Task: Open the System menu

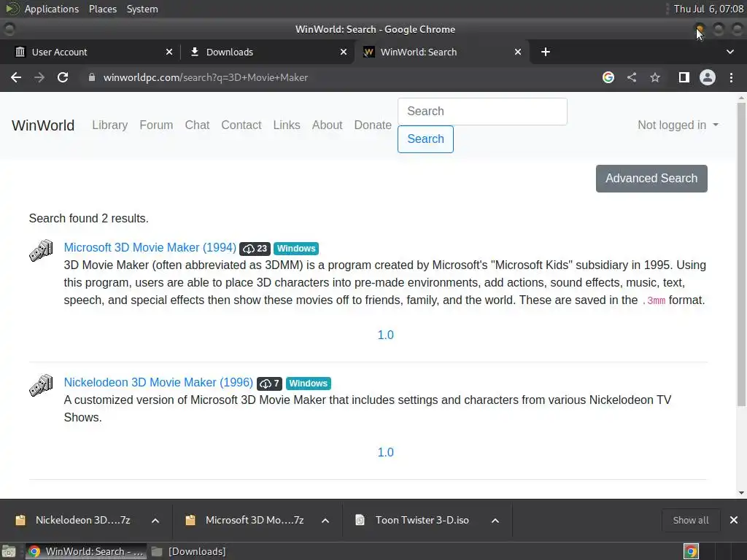Action: (142, 9)
